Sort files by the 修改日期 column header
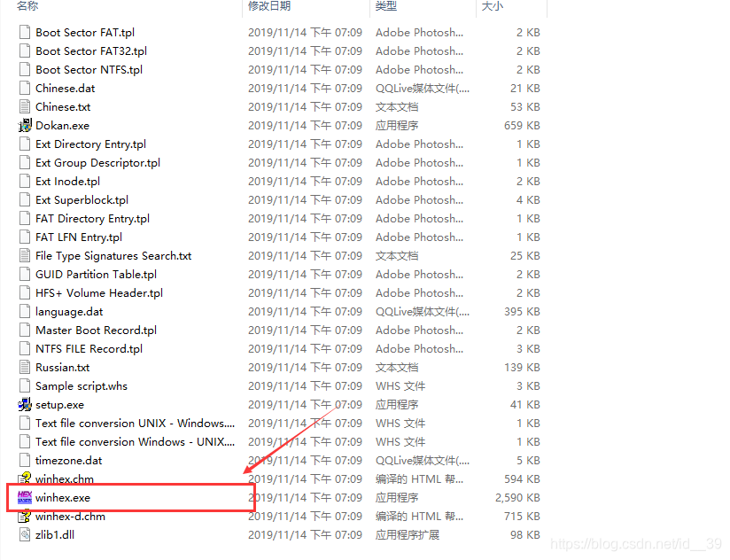730x560 pixels. (269, 6)
